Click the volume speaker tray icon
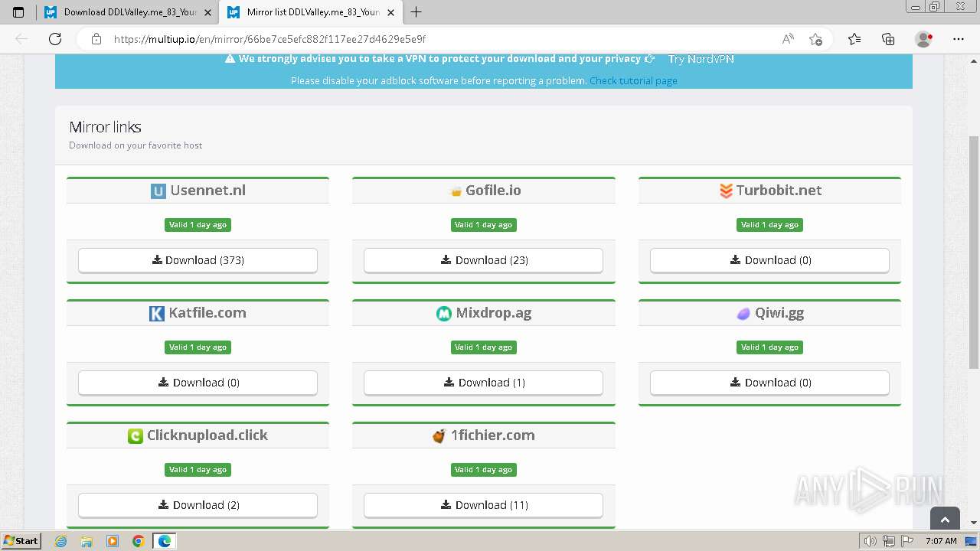The height and width of the screenshot is (551, 980). point(871,541)
